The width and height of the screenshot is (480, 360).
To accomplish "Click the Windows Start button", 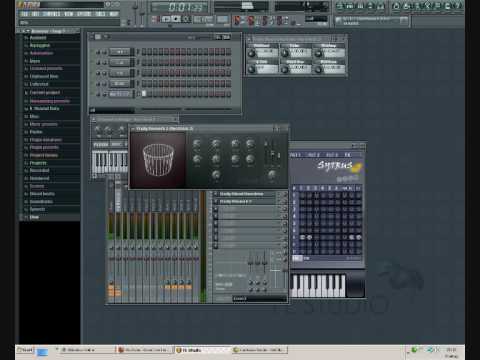I will tap(25, 350).
